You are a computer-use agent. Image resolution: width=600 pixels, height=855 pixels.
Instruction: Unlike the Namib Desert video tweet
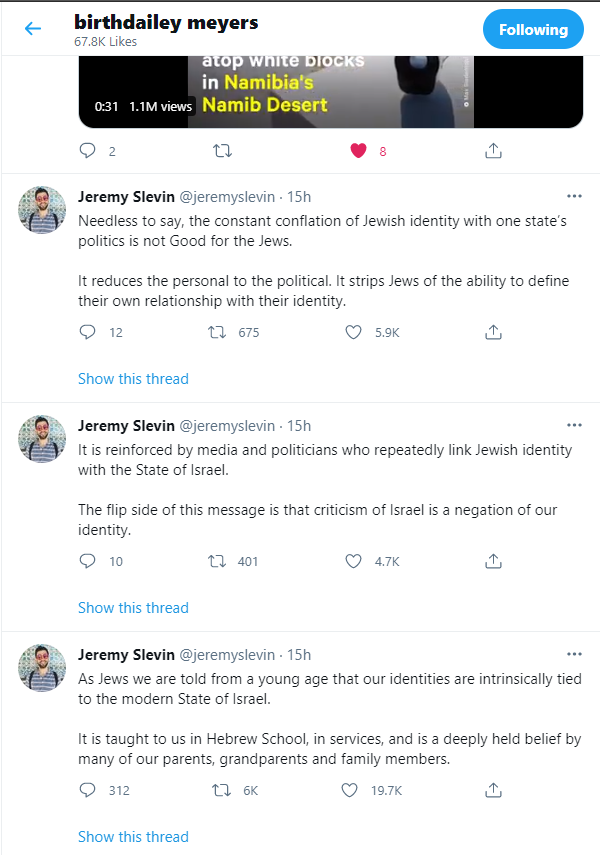pos(358,150)
